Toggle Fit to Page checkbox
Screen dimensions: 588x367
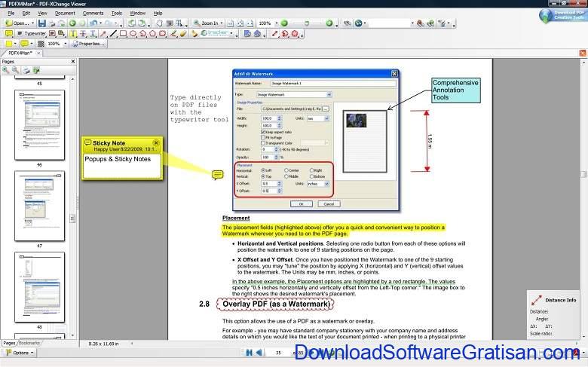click(x=263, y=138)
